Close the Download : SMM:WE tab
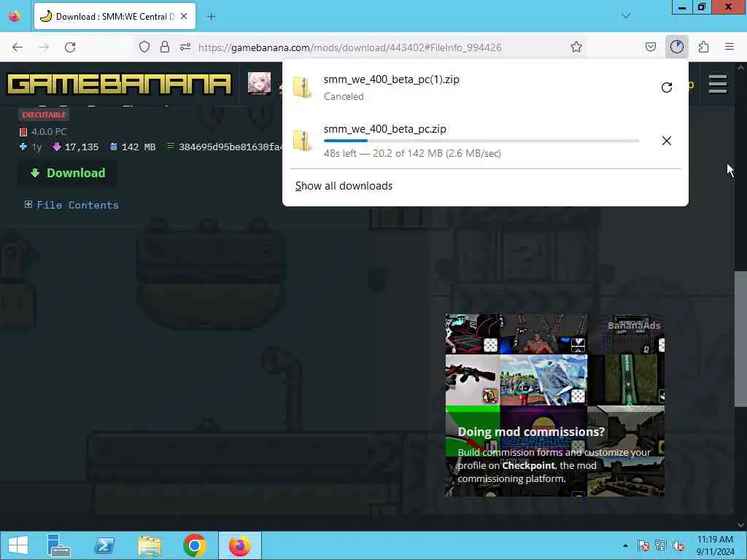Image resolution: width=747 pixels, height=560 pixels. point(184,17)
